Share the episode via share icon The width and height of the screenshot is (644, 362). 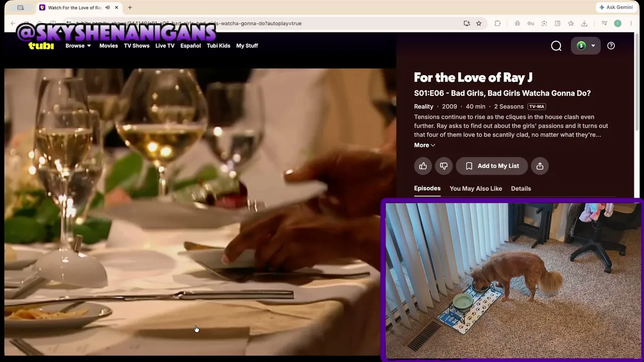point(540,166)
